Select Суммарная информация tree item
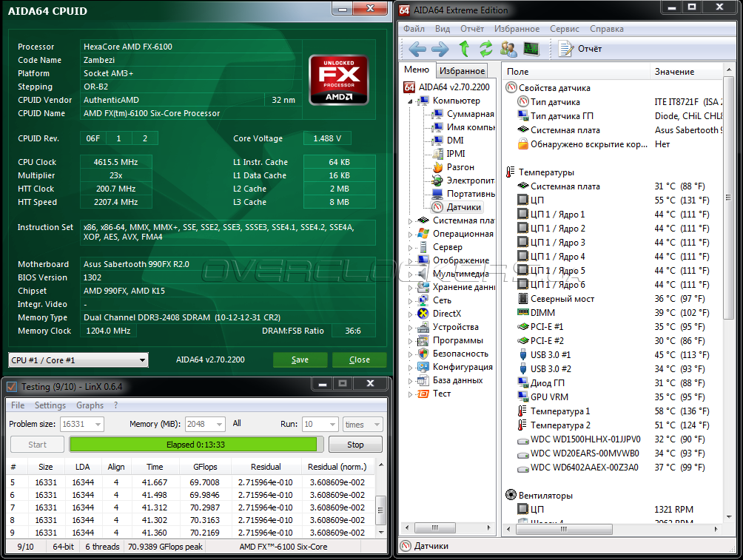Screen dimensions: 743x560 pyautogui.click(x=470, y=114)
